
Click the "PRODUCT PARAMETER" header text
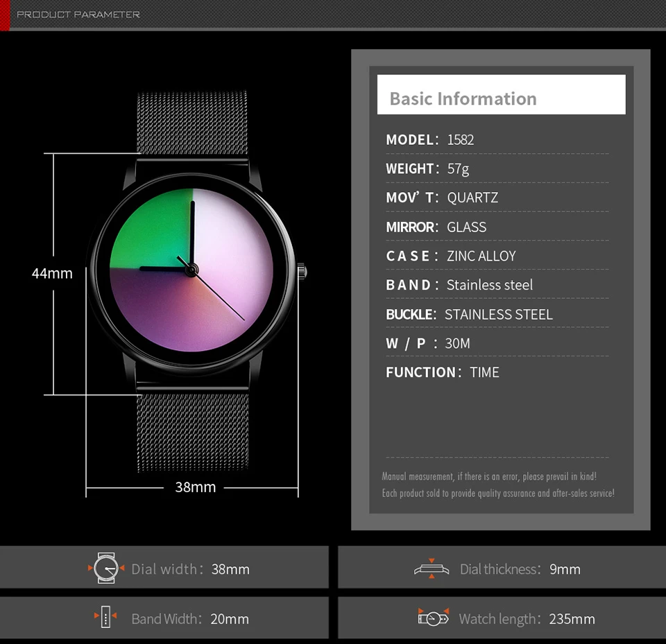(78, 15)
